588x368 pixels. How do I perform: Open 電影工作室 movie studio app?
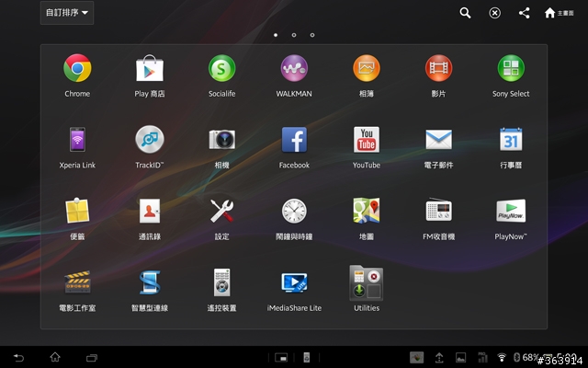pyautogui.click(x=77, y=282)
